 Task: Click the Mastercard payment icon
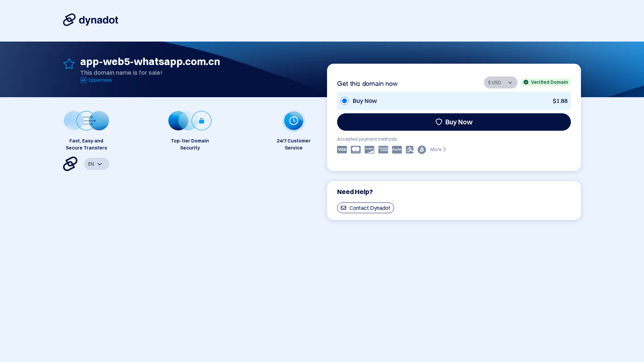[356, 149]
